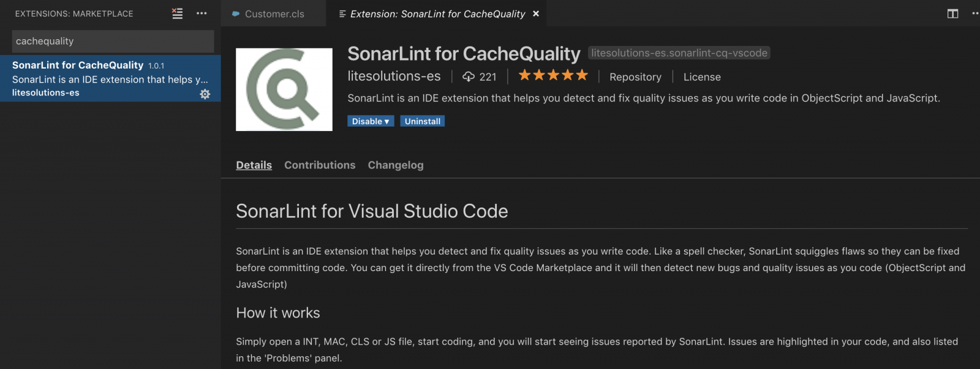Click the download count cloud icon
980x369 pixels.
pos(469,76)
